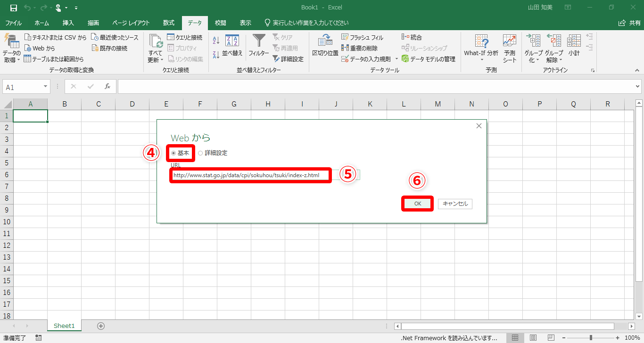Sort ascending with the A-Z icon

click(x=216, y=40)
